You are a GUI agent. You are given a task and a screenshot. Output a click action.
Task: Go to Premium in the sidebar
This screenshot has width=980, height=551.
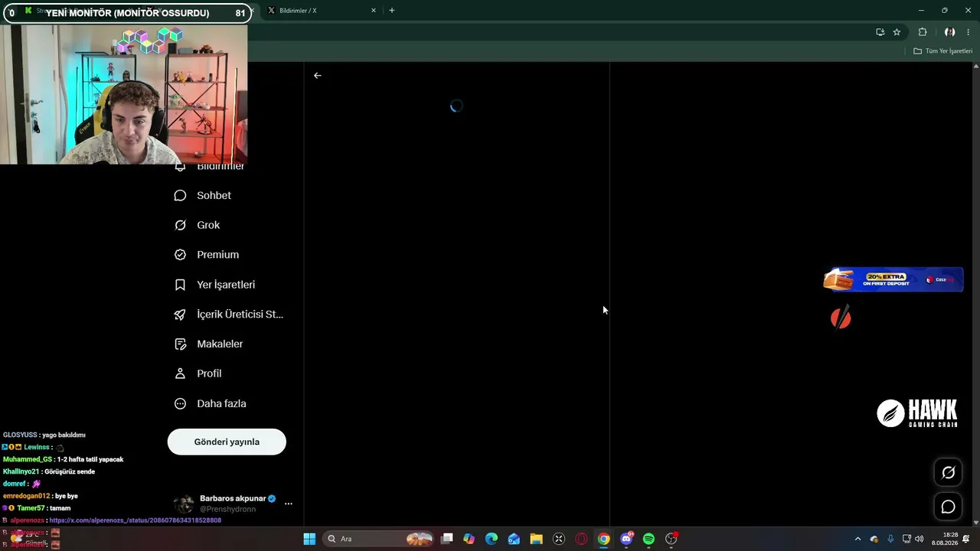pos(217,255)
